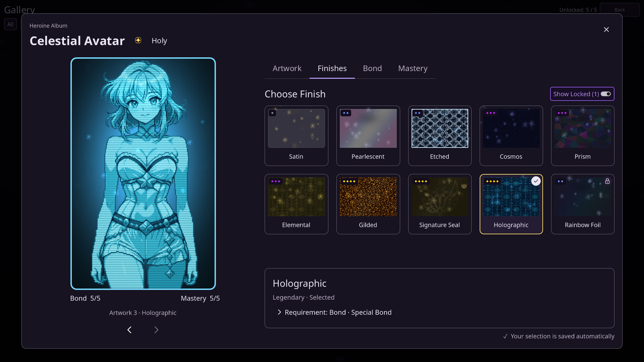Click the Holy element icon

[138, 41]
